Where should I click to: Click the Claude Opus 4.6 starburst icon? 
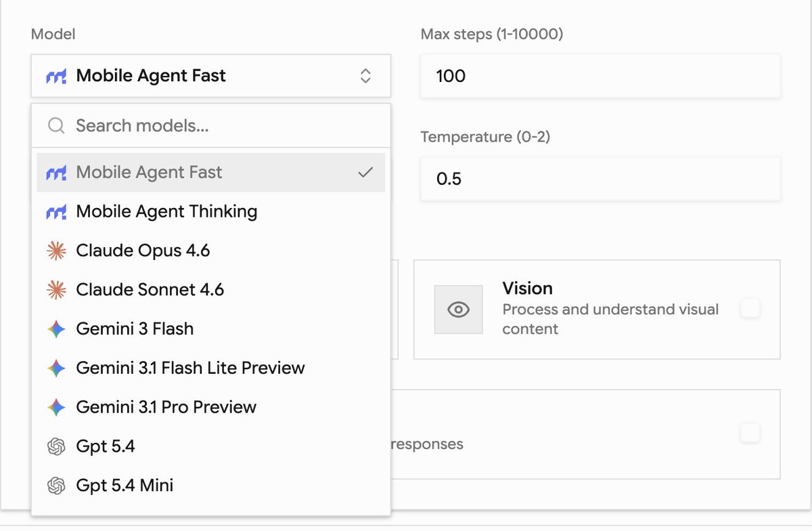click(x=56, y=251)
